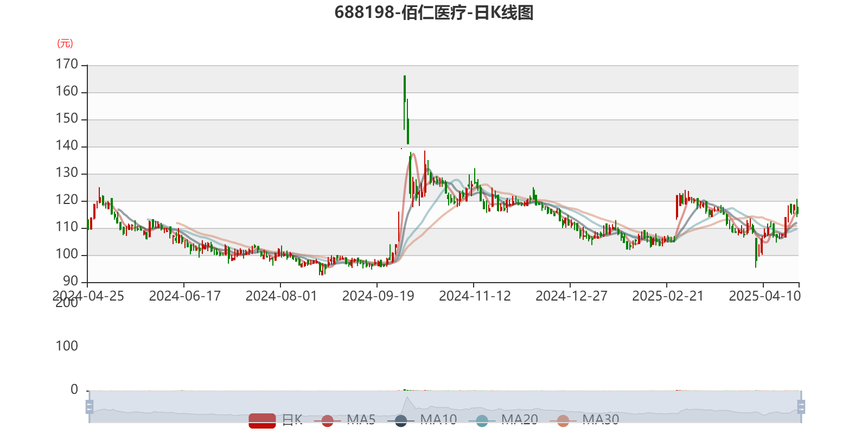Image resolution: width=868 pixels, height=434 pixels.
Task: Click the 110 price axis label
Action: tap(67, 227)
